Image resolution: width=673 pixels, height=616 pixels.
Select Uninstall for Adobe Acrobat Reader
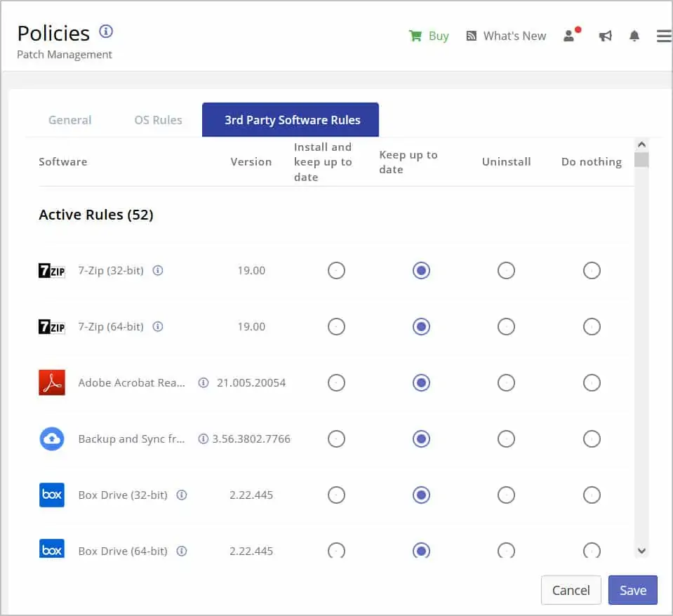coord(507,382)
